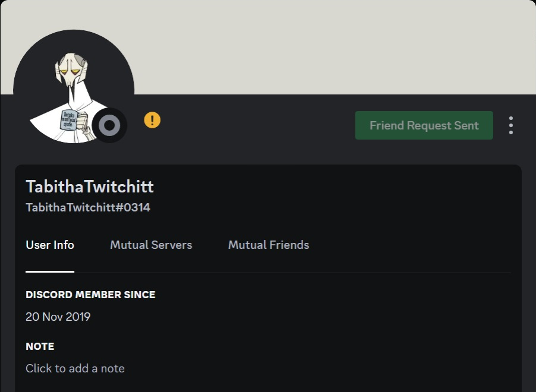Viewport: 536px width, 392px height.
Task: Click the '20 Nov 2019' join date
Action: (58, 317)
